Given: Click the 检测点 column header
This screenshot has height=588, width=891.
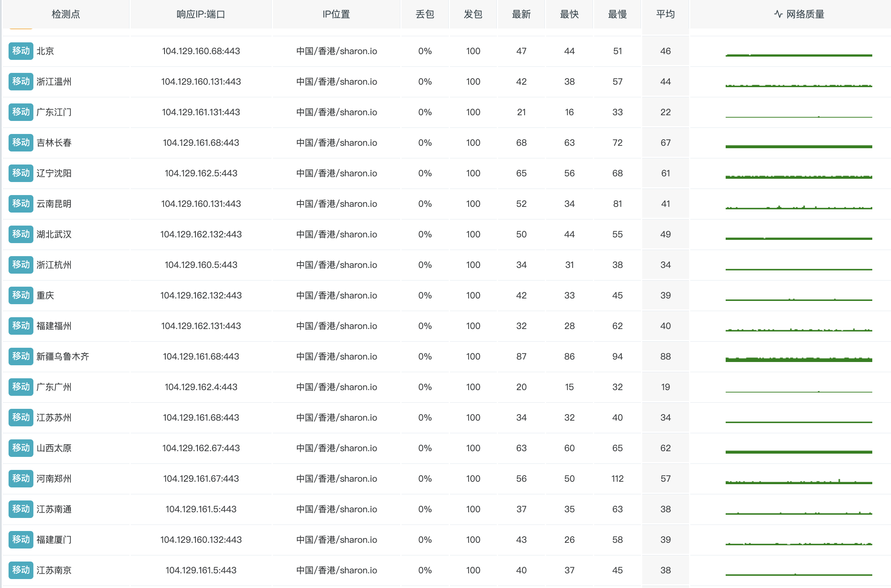Looking at the screenshot, I should click(x=66, y=14).
